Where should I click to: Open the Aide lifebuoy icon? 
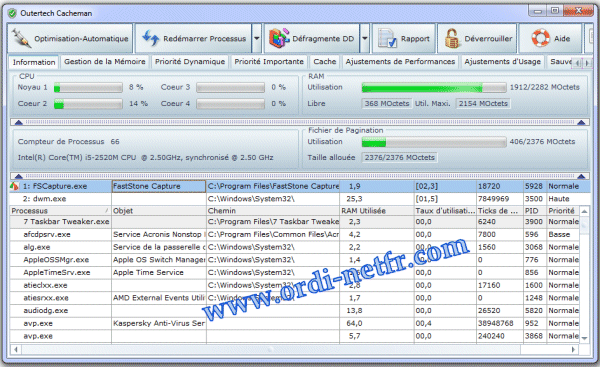coord(540,38)
